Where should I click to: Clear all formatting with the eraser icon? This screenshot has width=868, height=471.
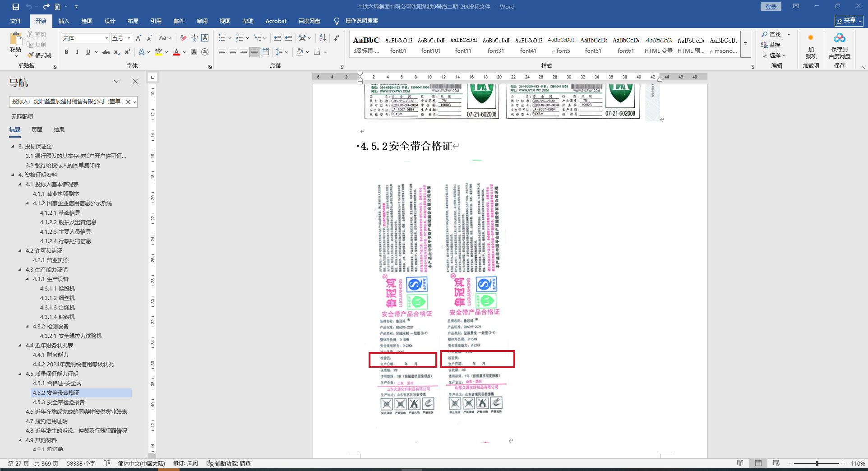coord(183,38)
